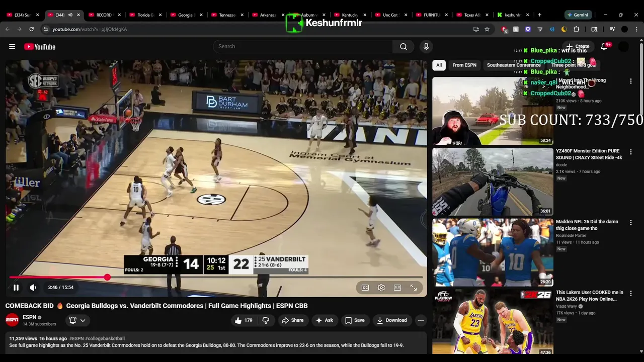The height and width of the screenshot is (362, 644).
Task: Open Madden thumbnail with 26:20 duration
Action: coord(493,252)
